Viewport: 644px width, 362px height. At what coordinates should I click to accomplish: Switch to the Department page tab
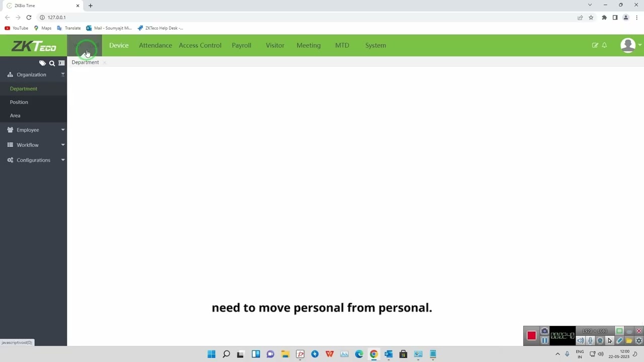tap(85, 62)
